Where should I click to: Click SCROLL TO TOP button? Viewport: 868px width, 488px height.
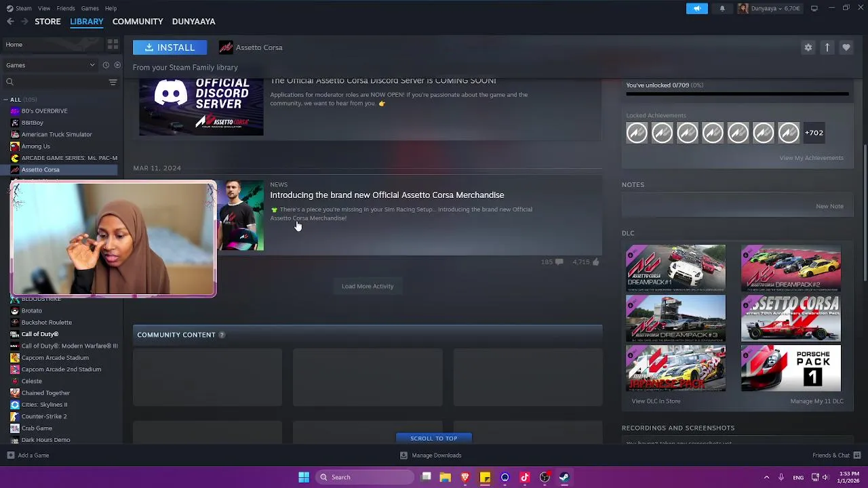point(433,439)
